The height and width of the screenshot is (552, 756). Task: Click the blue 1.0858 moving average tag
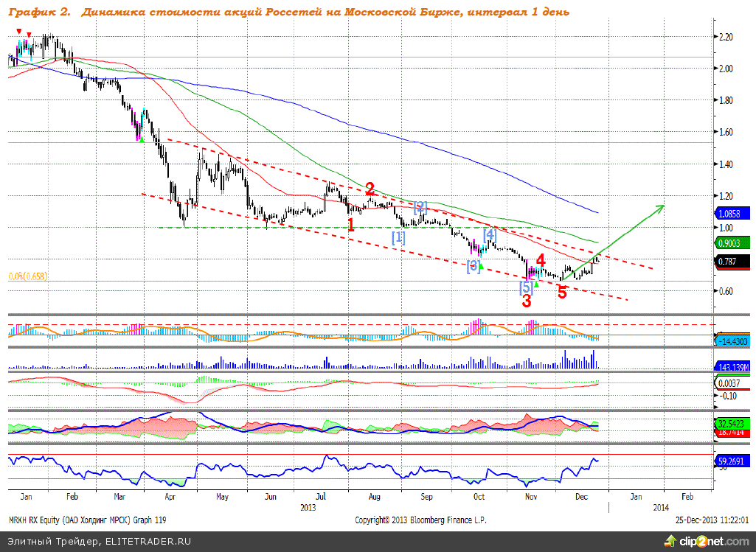click(x=732, y=213)
